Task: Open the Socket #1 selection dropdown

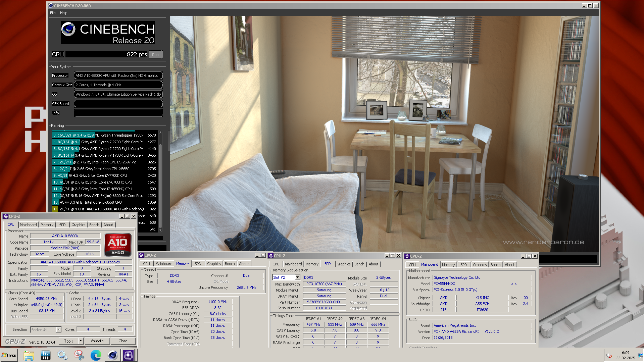Action: (x=58, y=330)
